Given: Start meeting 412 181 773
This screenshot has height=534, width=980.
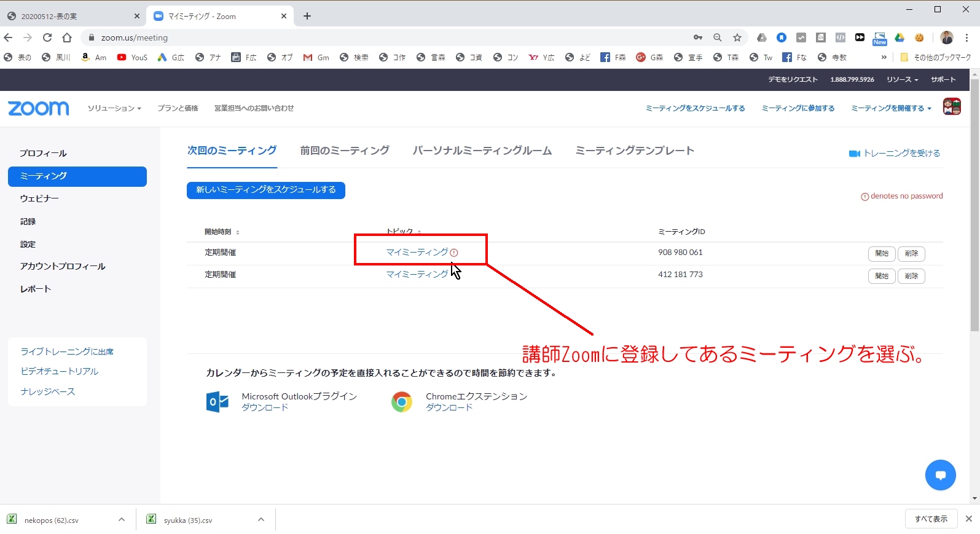Looking at the screenshot, I should (x=882, y=276).
